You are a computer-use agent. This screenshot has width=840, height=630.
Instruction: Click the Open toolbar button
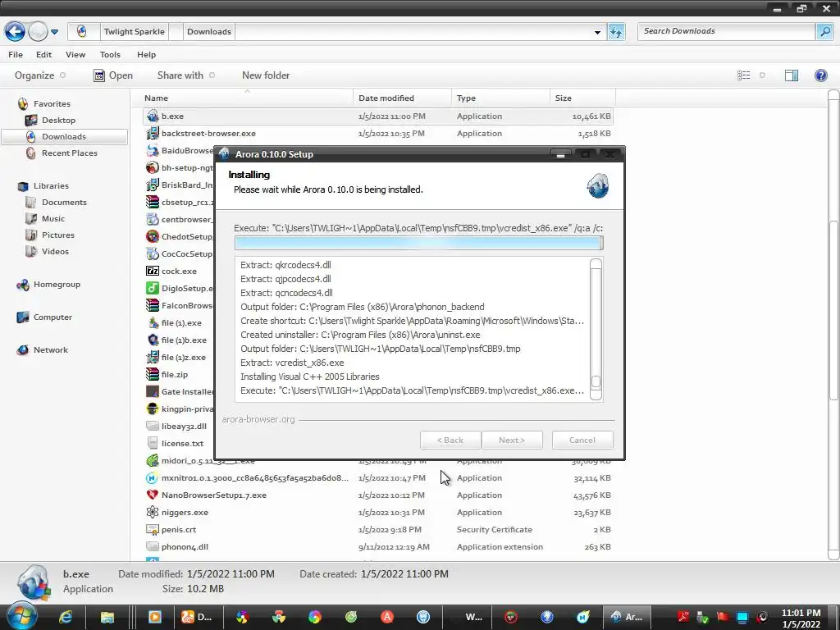tap(113, 75)
